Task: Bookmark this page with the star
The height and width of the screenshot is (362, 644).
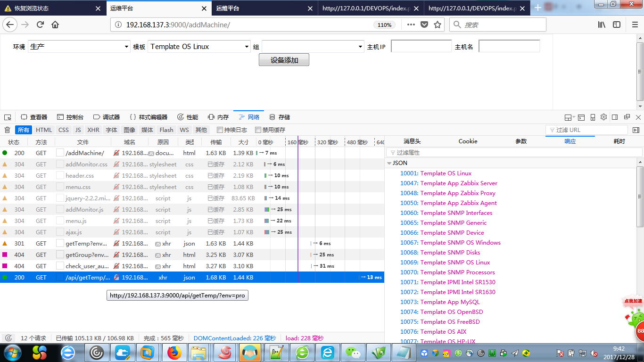Action: (438, 25)
